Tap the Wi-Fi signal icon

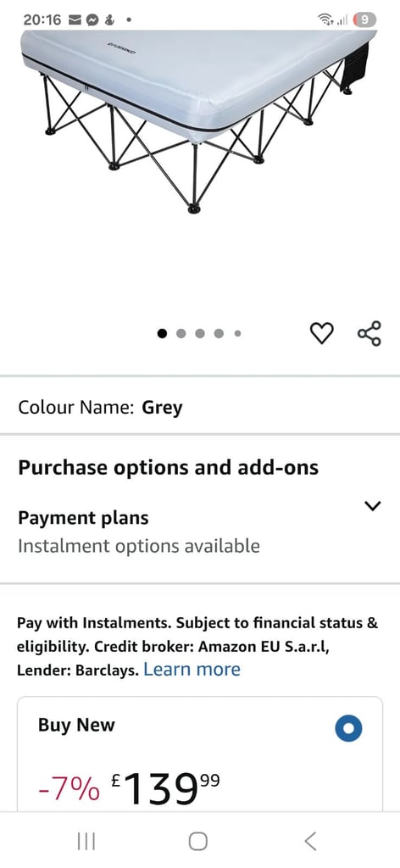coord(325,20)
